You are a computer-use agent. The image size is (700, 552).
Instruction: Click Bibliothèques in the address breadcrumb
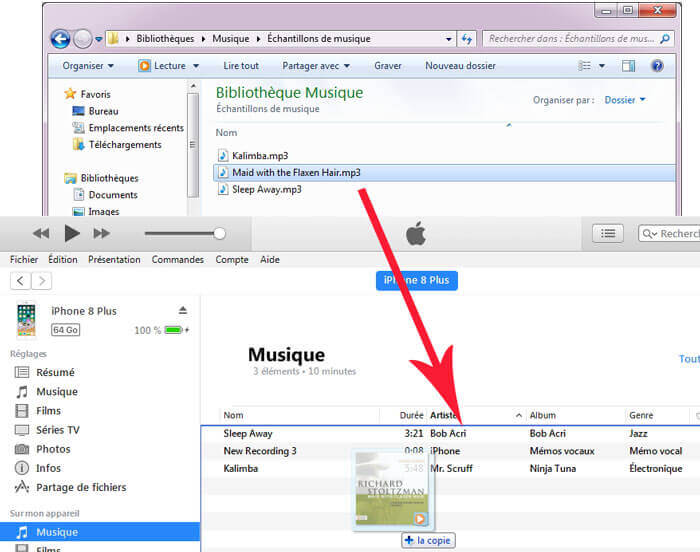[x=165, y=39]
